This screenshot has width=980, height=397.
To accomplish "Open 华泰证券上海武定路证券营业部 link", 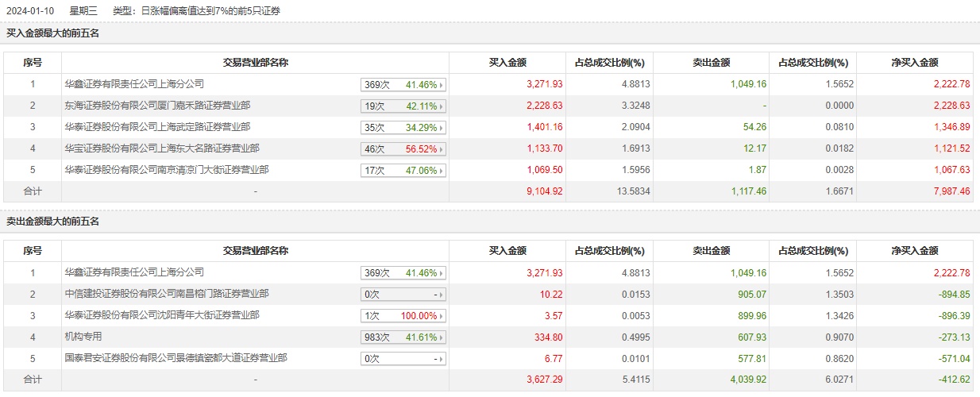I will click(157, 127).
